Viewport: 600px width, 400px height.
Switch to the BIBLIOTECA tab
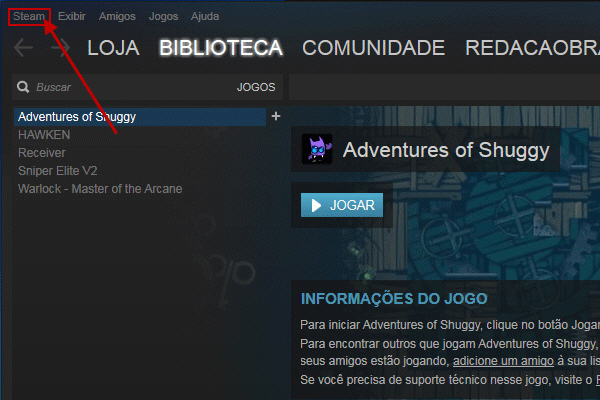point(221,48)
